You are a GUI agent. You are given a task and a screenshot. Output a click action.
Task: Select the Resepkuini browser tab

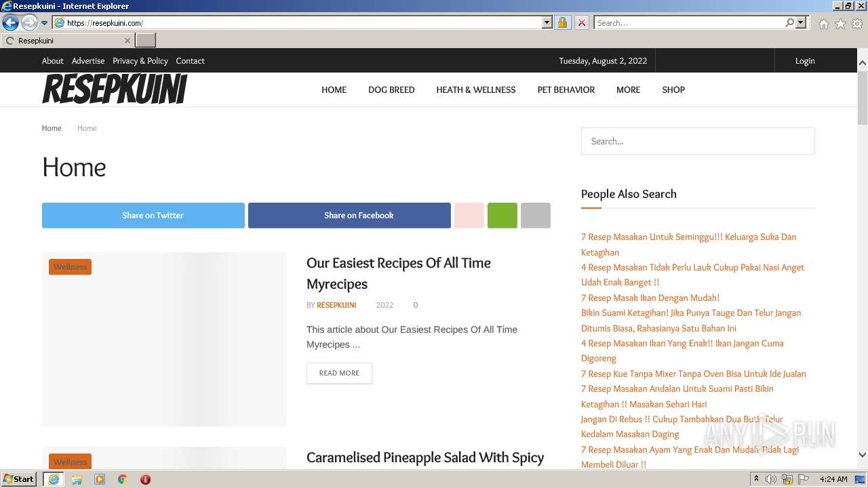coord(66,41)
